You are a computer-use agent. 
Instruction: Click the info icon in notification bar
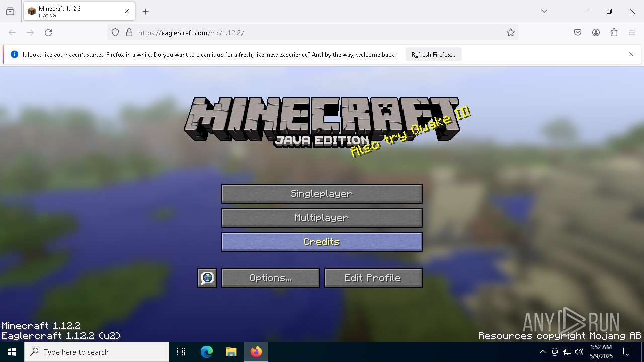14,54
